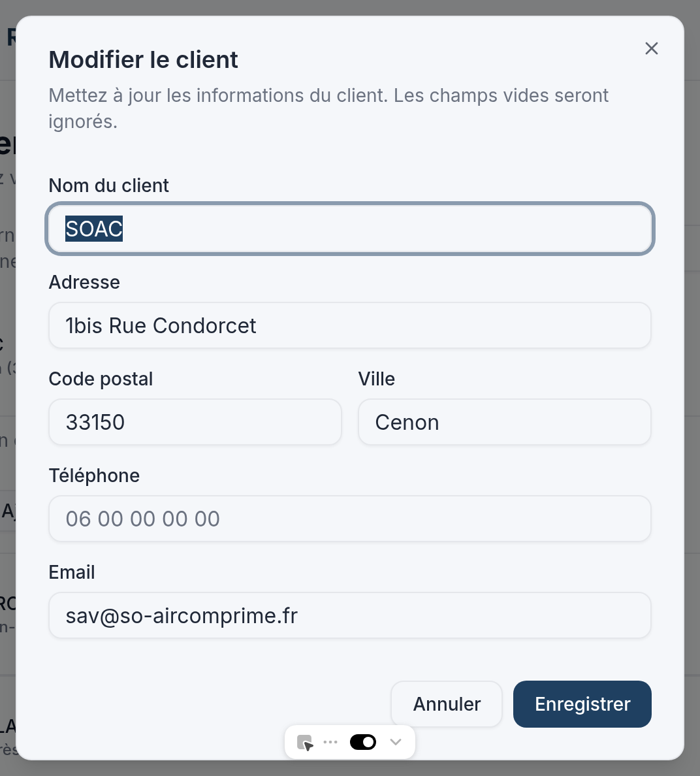Expand the floating toolbar chevron
Screen dimensions: 700x776
tap(395, 742)
